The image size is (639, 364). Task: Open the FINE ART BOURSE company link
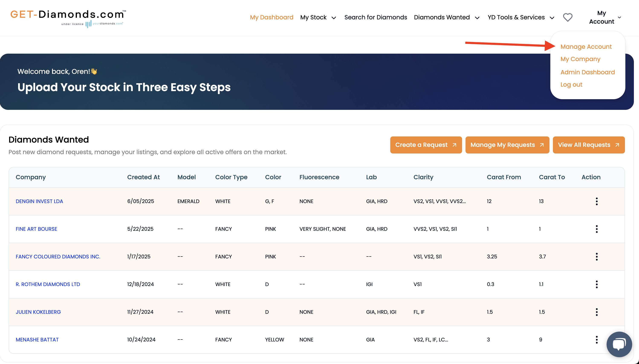pos(36,229)
